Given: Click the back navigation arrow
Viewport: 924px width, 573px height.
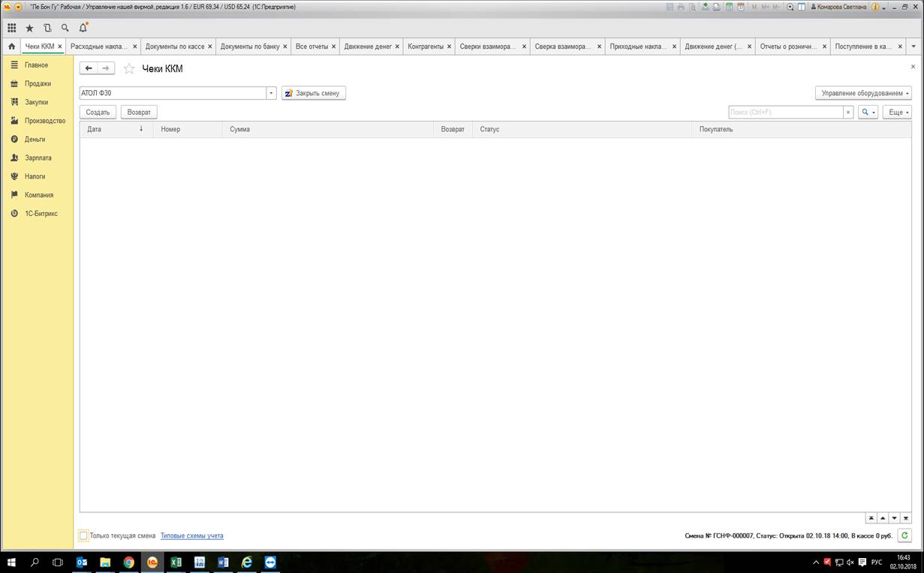Looking at the screenshot, I should (x=89, y=68).
